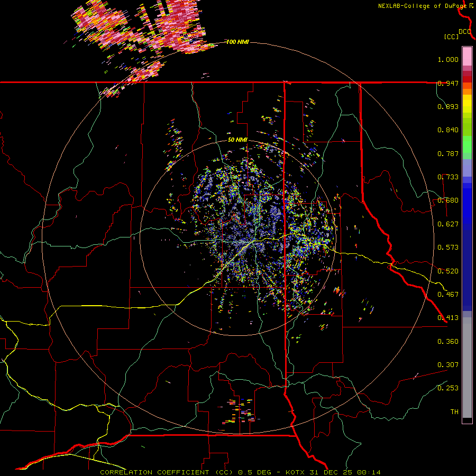Select the 0.733 scale value
Image resolution: width=476 pixels, height=476 pixels.
[448, 177]
